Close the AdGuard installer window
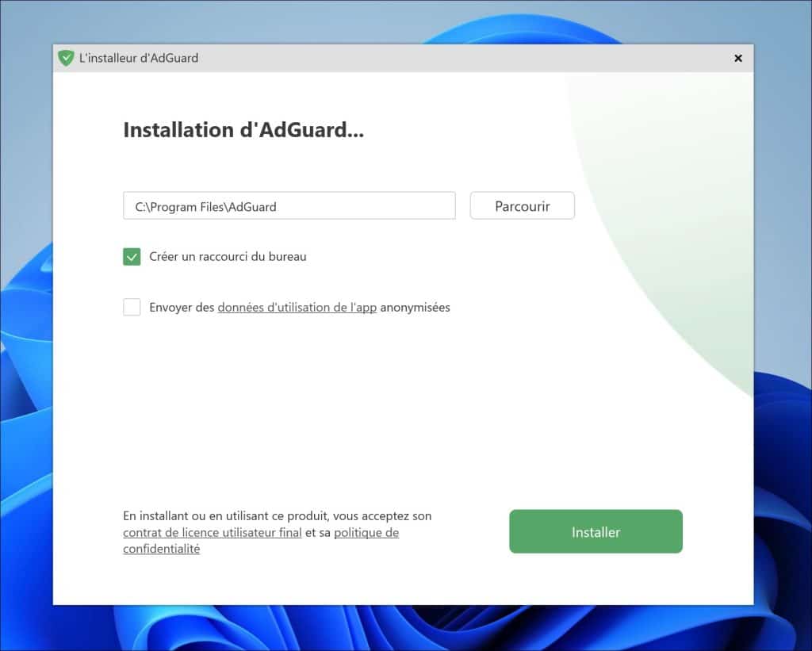The height and width of the screenshot is (651, 812). [x=737, y=58]
